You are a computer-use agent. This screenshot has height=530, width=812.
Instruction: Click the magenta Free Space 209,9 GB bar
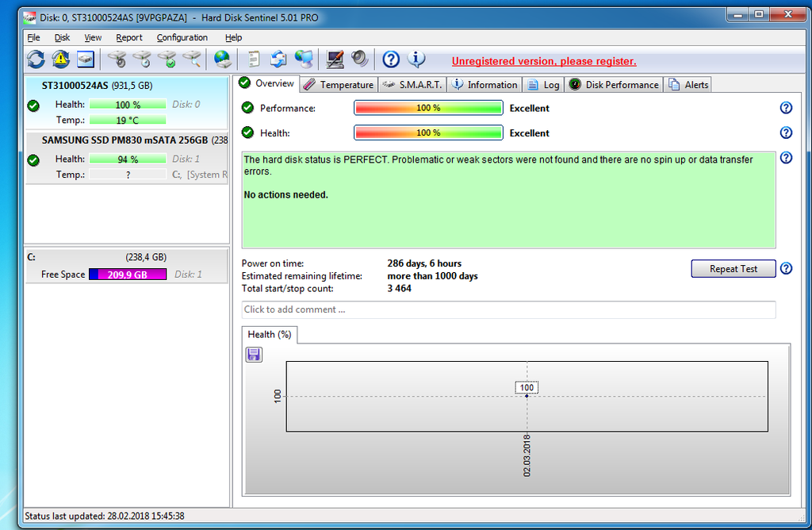128,275
